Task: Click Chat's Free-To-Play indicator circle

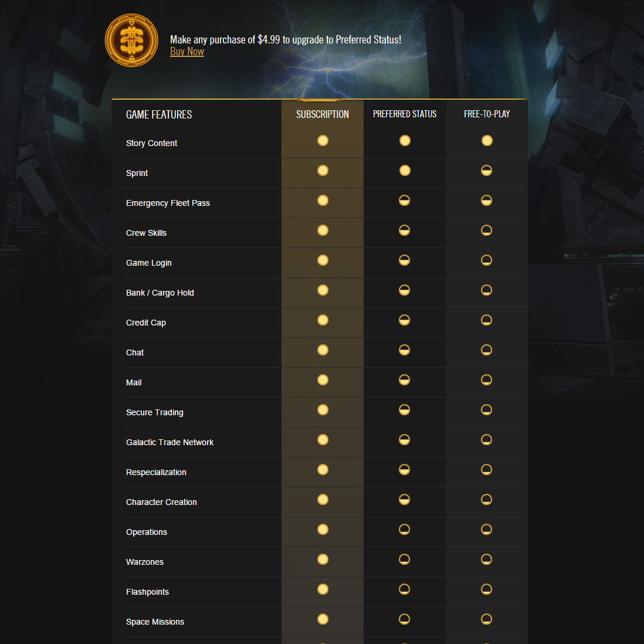Action: tap(487, 350)
